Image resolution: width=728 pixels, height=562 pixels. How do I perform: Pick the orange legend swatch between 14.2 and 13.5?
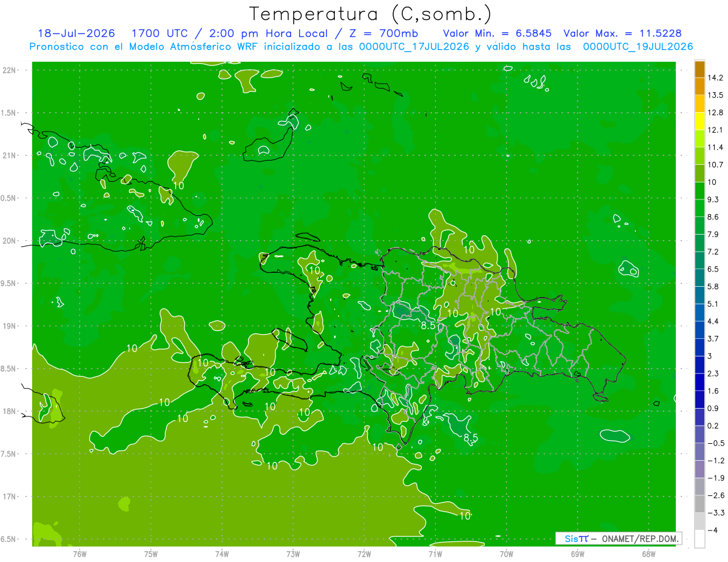[699, 86]
